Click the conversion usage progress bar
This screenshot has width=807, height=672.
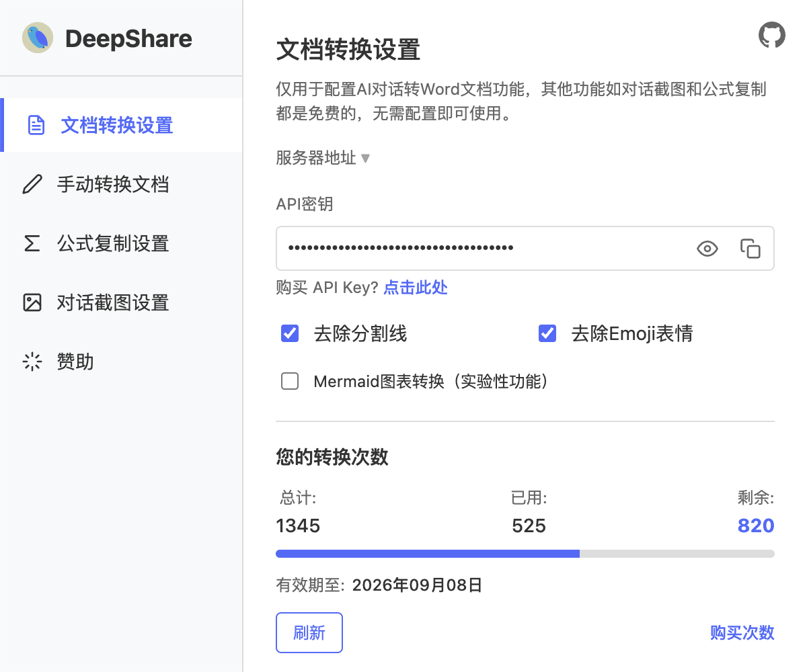(x=525, y=554)
